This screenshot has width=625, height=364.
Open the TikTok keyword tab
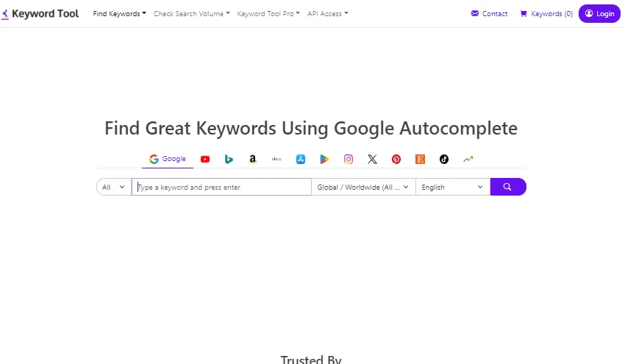444,160
